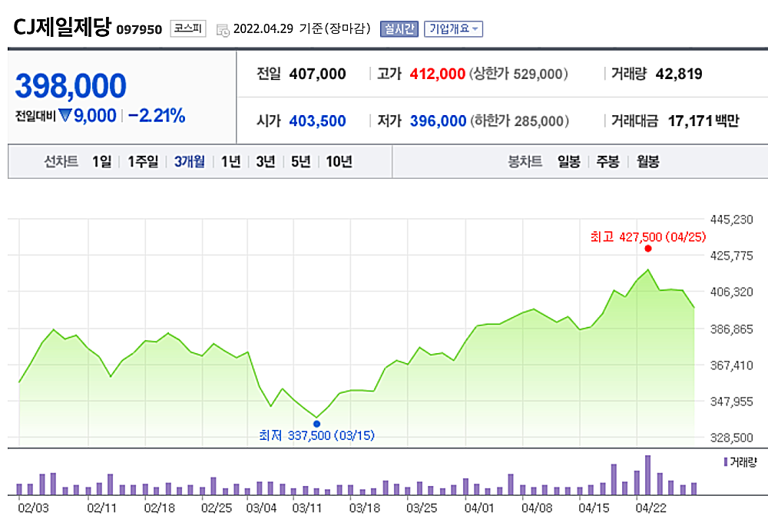The width and height of the screenshot is (768, 532).
Task: Switch to 일봉 daily candlestick view
Action: point(568,162)
